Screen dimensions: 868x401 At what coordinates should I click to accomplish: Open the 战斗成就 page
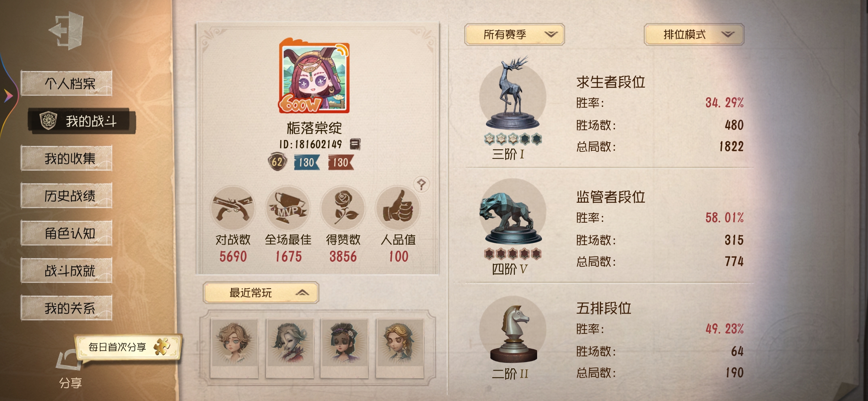[67, 271]
